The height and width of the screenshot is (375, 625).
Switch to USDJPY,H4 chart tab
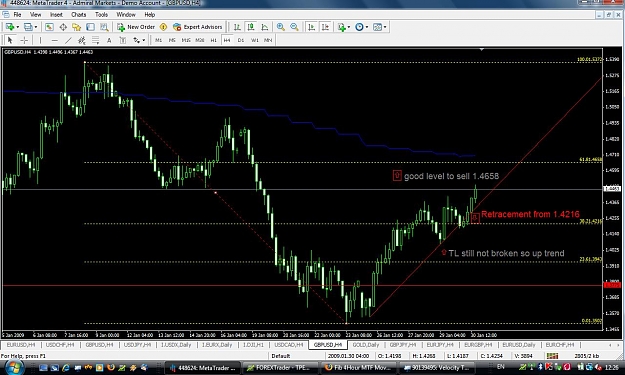138,345
